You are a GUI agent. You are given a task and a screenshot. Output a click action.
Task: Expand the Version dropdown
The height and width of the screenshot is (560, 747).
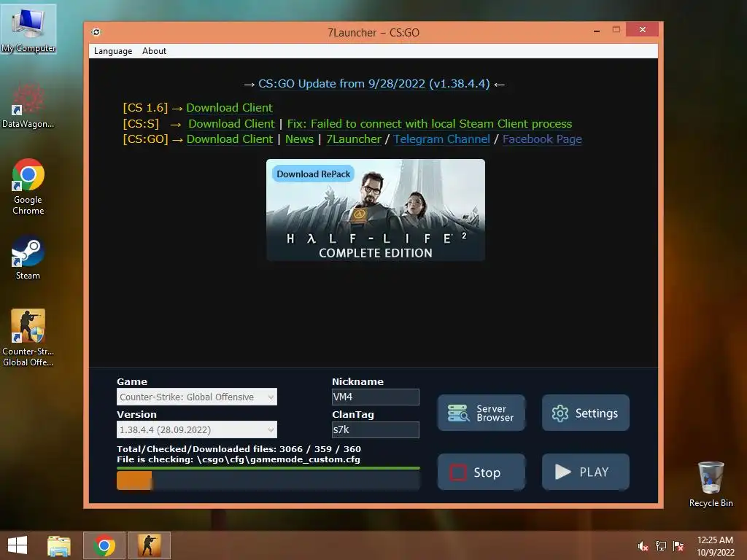[x=197, y=429]
